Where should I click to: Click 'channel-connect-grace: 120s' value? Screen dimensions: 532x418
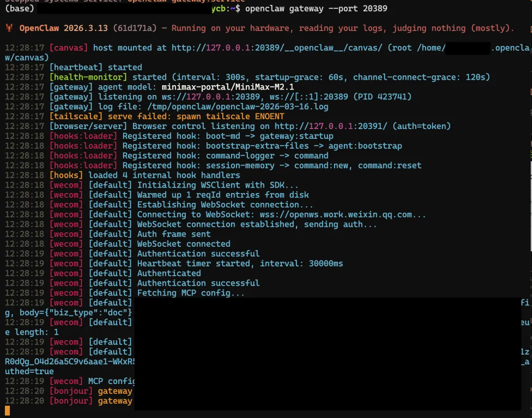point(419,77)
